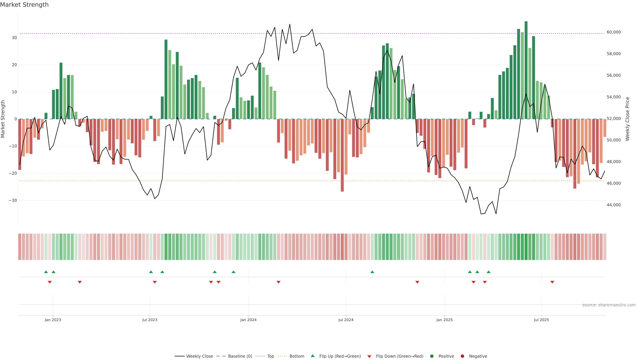
Task: Click the green Positive legend circle
Action: (x=432, y=356)
